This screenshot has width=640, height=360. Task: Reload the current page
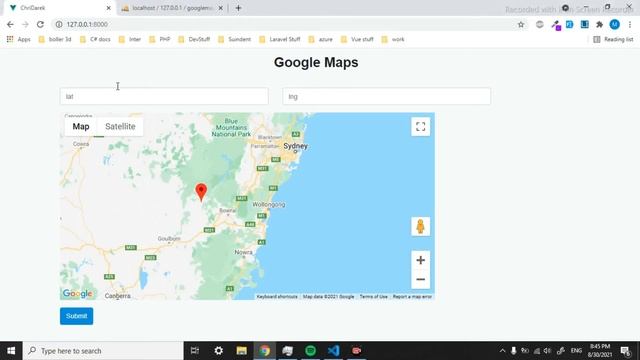coord(40,24)
